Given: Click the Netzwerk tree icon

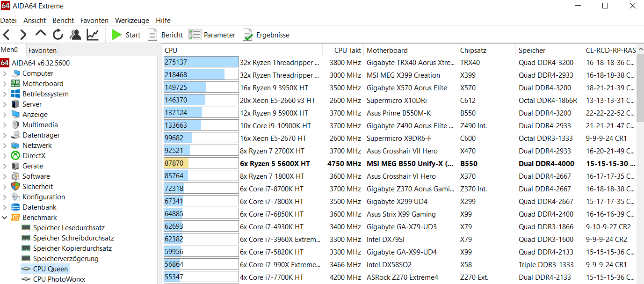Looking at the screenshot, I should click(16, 146).
